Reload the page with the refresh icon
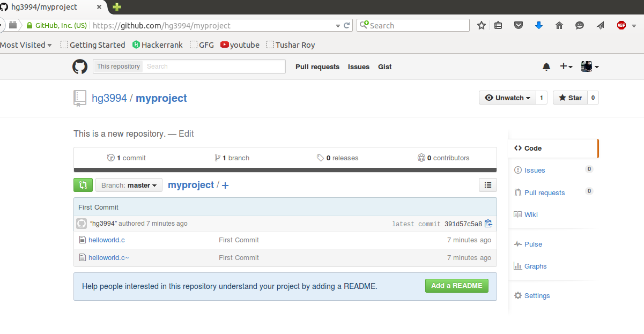The image size is (644, 334). tap(347, 25)
